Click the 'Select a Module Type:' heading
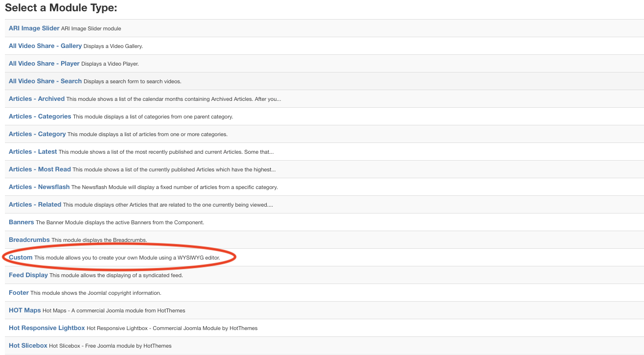Image resolution: width=644 pixels, height=355 pixels. 61,8
